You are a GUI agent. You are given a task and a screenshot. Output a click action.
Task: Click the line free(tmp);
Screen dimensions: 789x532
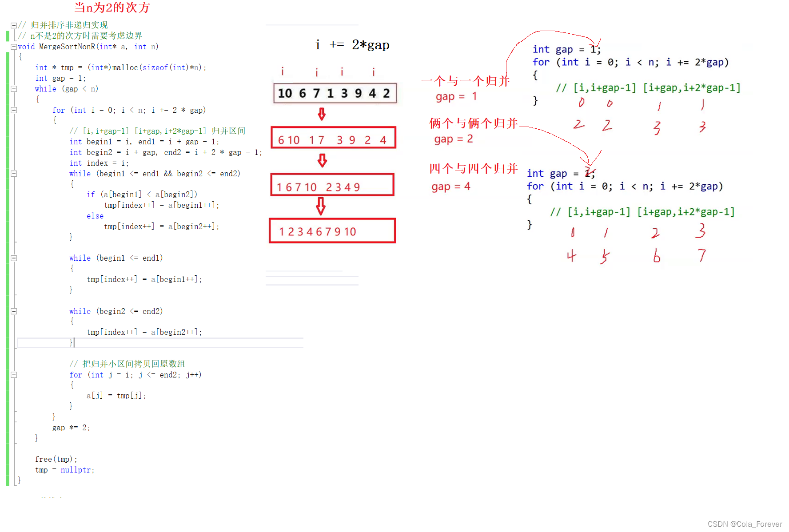coord(56,459)
